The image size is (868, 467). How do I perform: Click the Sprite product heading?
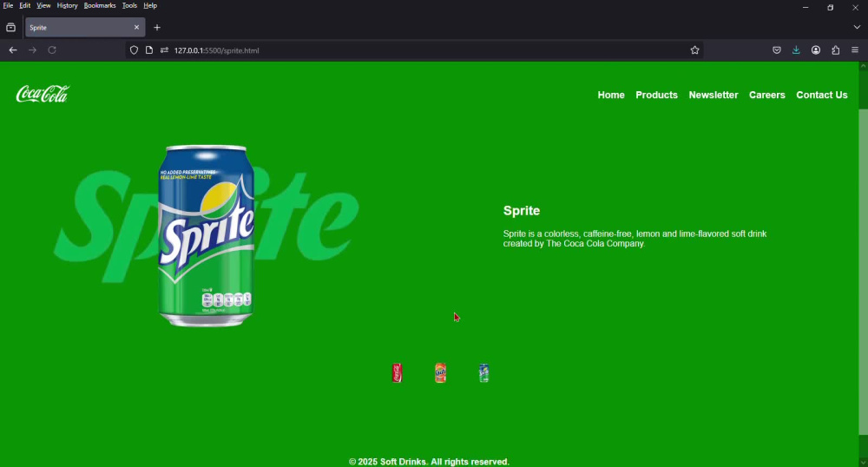[522, 211]
